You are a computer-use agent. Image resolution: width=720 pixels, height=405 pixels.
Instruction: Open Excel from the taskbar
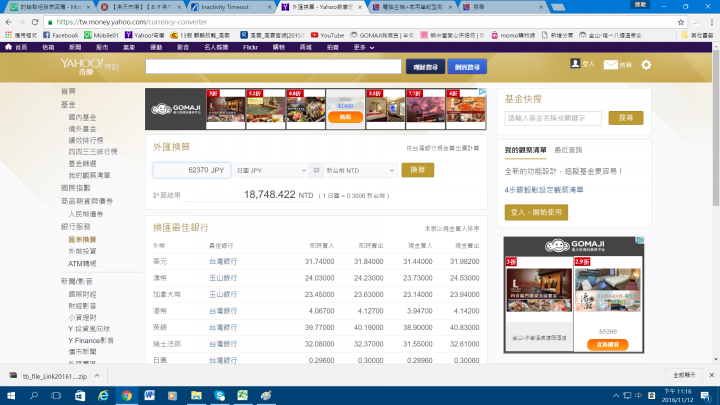pyautogui.click(x=242, y=395)
